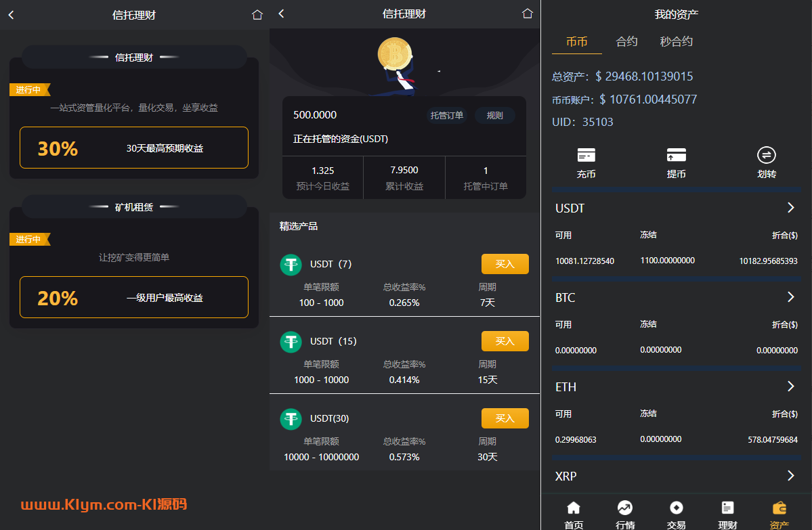Open the 充币 deposit icon
812x530 pixels.
point(586,155)
